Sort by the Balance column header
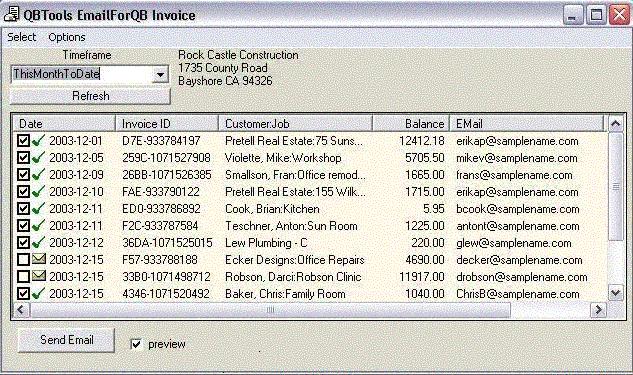The width and height of the screenshot is (633, 375). [411, 124]
